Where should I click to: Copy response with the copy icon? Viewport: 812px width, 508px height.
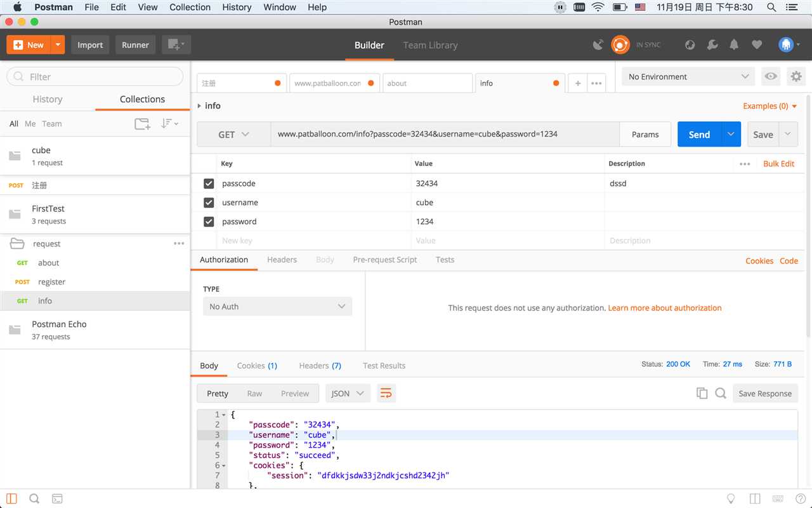(702, 393)
